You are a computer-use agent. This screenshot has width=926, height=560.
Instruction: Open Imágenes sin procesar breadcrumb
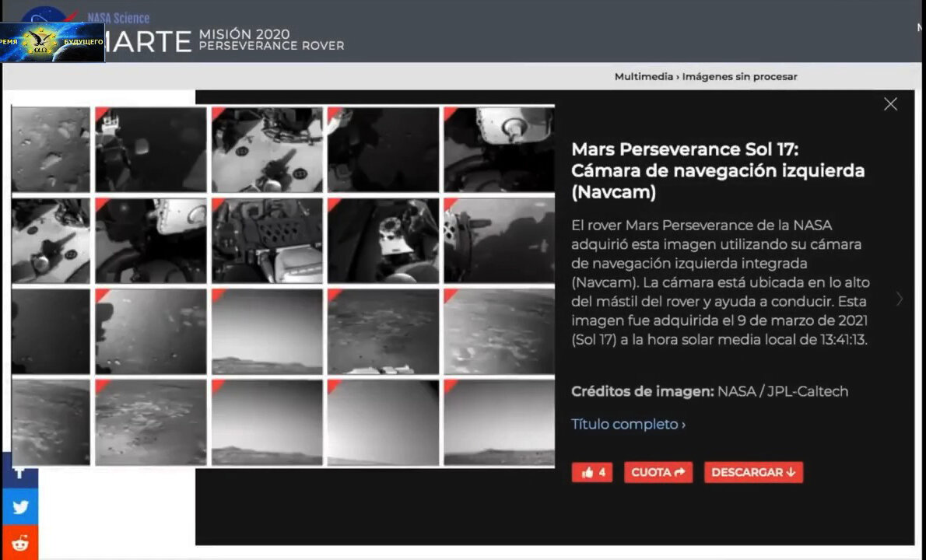739,77
